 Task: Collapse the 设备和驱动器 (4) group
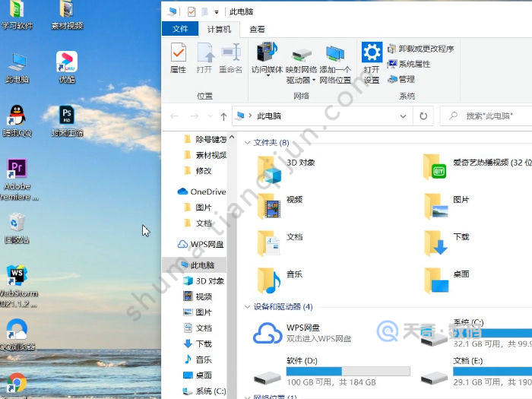tap(247, 307)
